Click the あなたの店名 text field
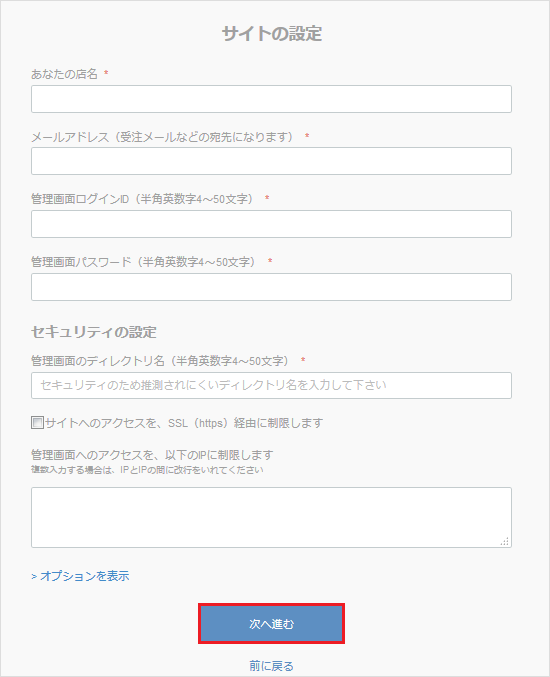 271,99
